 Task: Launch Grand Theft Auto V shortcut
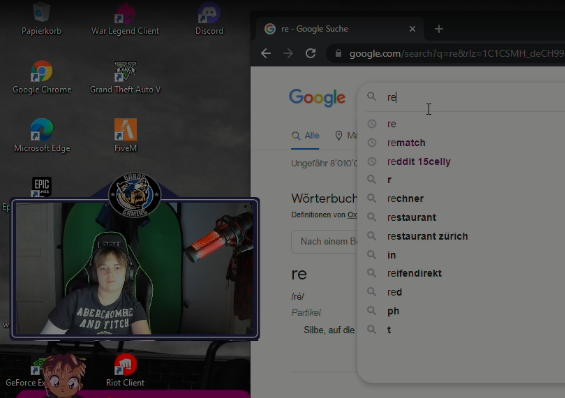125,77
